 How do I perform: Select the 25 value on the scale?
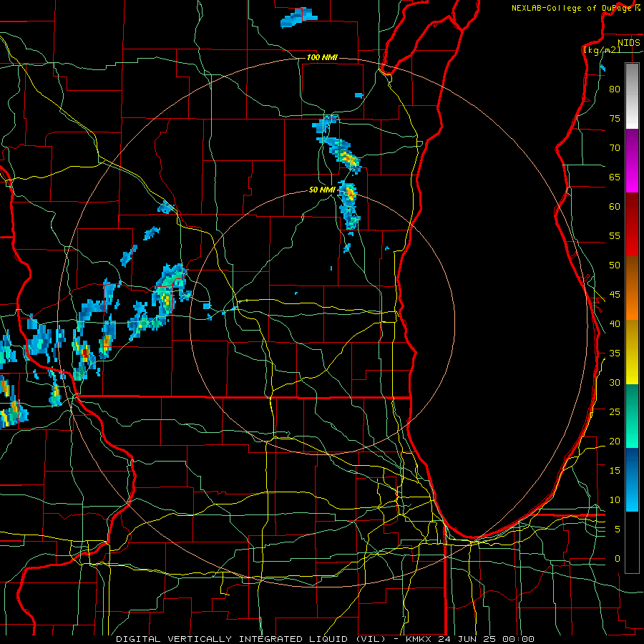coord(615,411)
